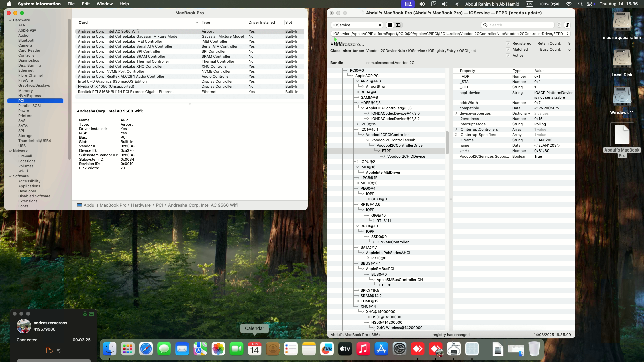
Task: Open the Windows 11 disk on the desktop
Action: pyautogui.click(x=622, y=101)
